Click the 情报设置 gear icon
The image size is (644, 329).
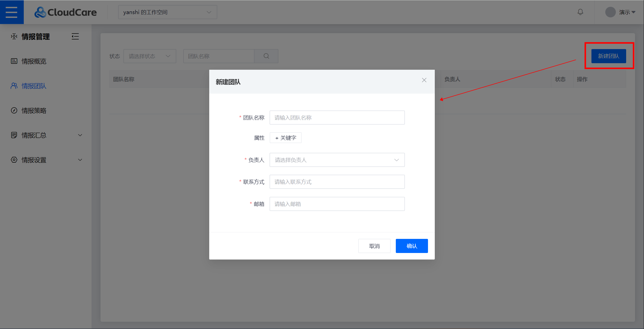(14, 160)
